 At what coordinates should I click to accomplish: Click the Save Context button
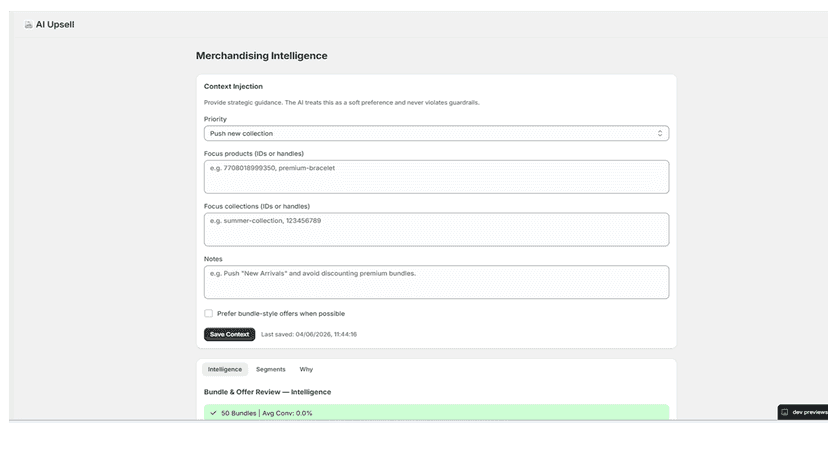pos(229,334)
